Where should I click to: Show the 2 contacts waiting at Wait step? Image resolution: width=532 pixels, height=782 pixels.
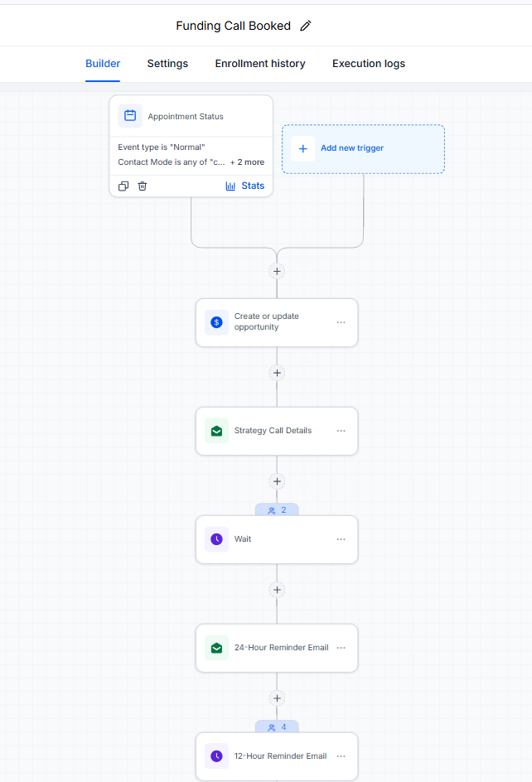pyautogui.click(x=277, y=510)
